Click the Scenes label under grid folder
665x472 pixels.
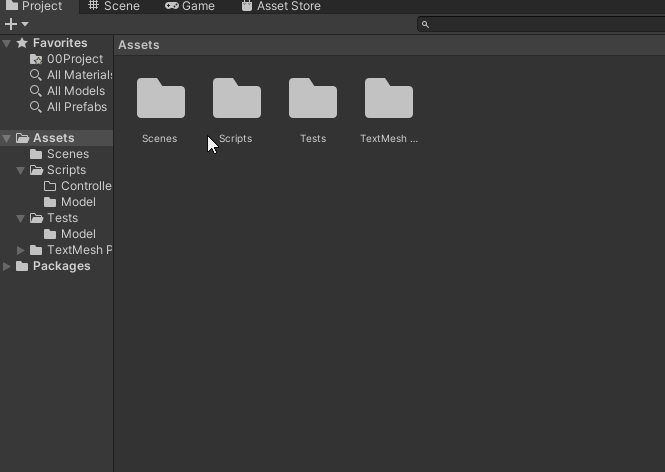(x=159, y=139)
